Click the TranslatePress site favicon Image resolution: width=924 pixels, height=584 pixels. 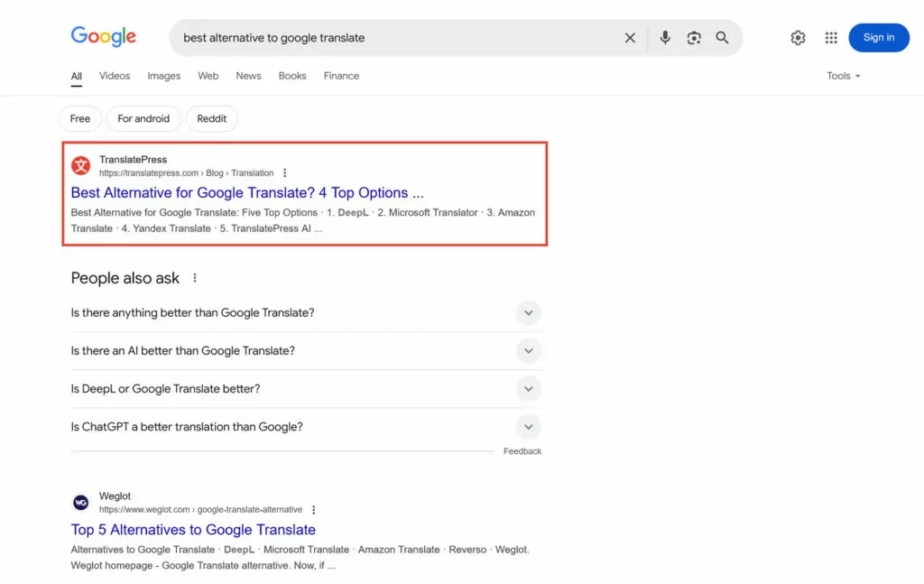(80, 165)
